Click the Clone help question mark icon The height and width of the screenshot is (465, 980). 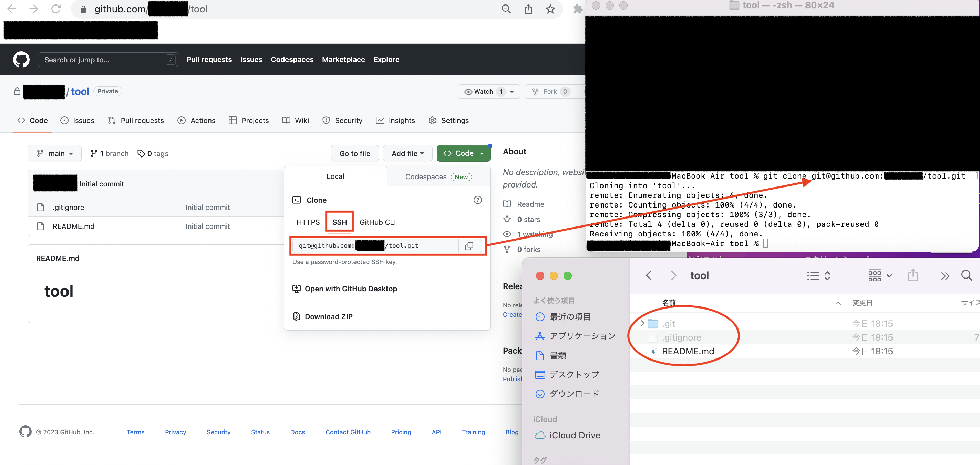(x=477, y=200)
